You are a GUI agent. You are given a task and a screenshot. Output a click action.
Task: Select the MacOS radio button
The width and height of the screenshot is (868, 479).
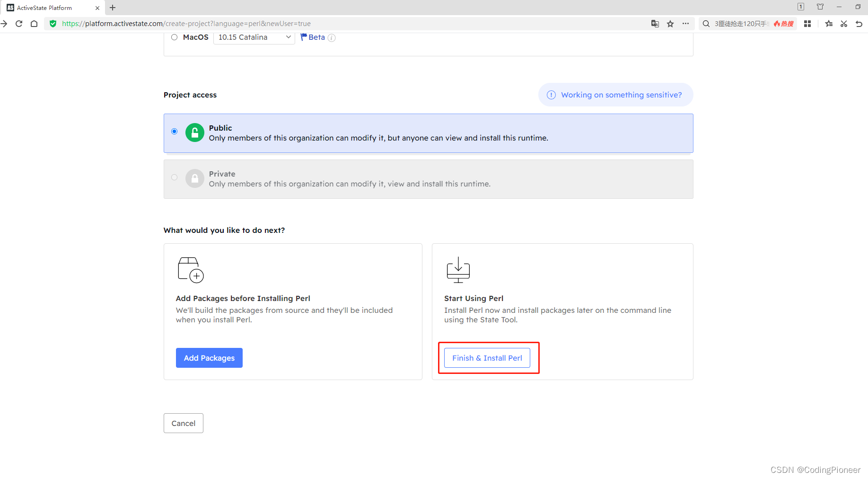coord(175,37)
